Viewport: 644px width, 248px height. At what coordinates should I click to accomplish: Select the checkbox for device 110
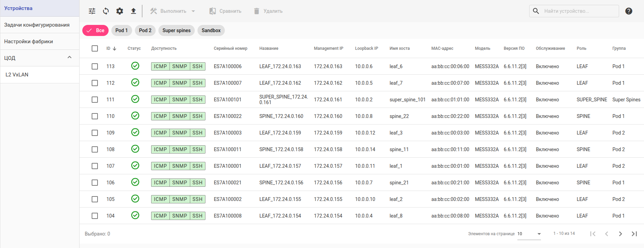click(x=95, y=116)
